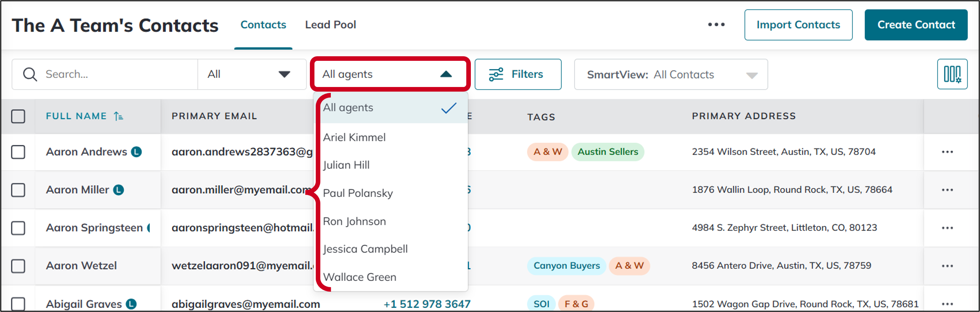The height and width of the screenshot is (312, 980).
Task: Collapse the All agents dropdown
Action: (x=390, y=74)
